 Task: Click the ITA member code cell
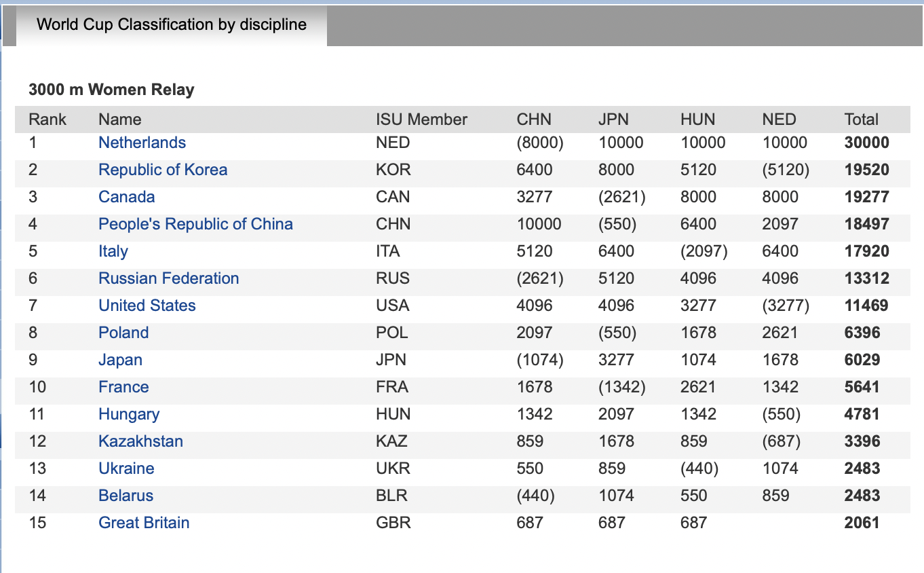coord(388,251)
